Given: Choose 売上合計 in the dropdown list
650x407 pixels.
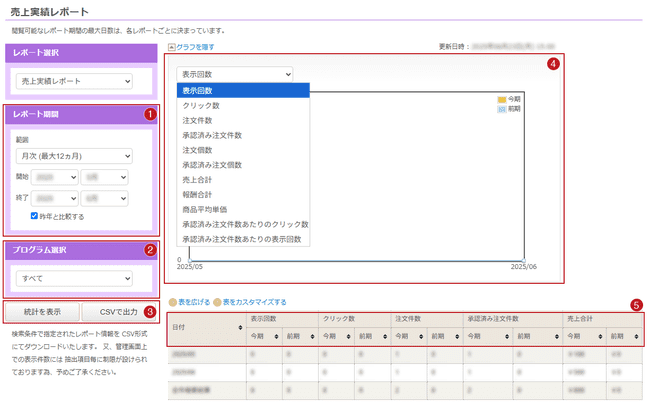Looking at the screenshot, I should click(x=243, y=180).
